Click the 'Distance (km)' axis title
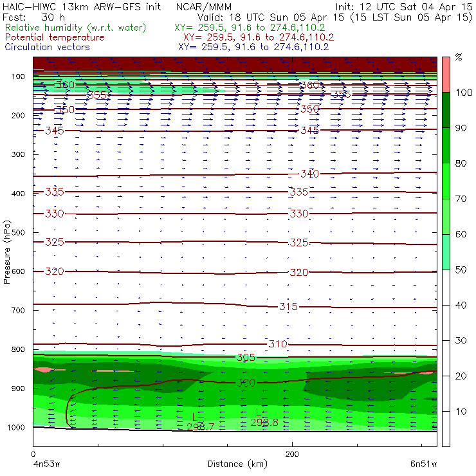Image resolution: width=476 pixels, height=476 pixels. (x=237, y=464)
